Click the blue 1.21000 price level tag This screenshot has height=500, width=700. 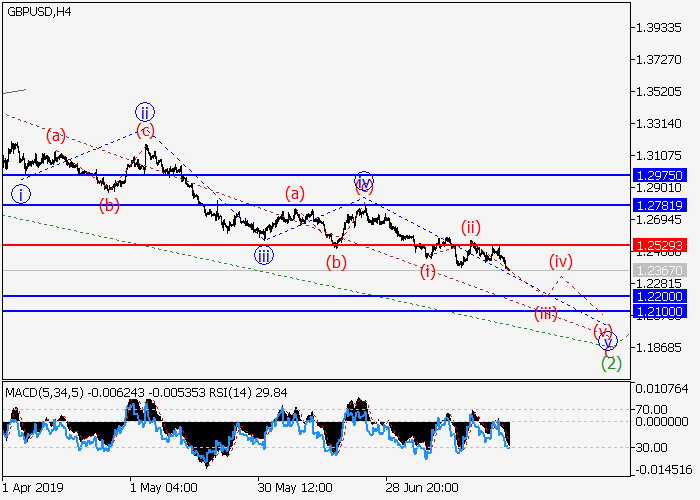tap(660, 312)
